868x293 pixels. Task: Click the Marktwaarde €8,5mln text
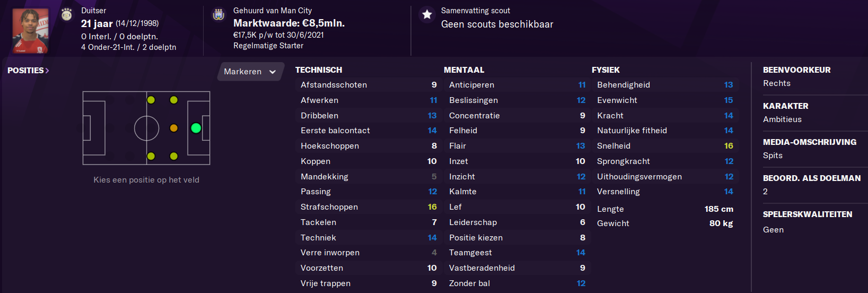click(x=289, y=23)
